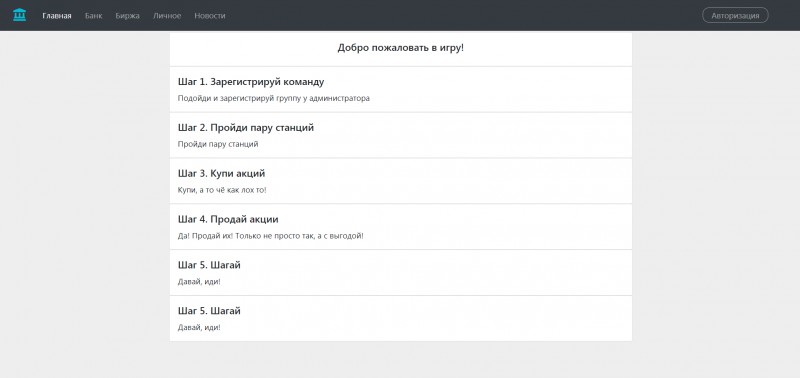Click text 'Подойди и зарегистрируй группу у администратора'
Screen dimensions: 800x378
coord(273,98)
